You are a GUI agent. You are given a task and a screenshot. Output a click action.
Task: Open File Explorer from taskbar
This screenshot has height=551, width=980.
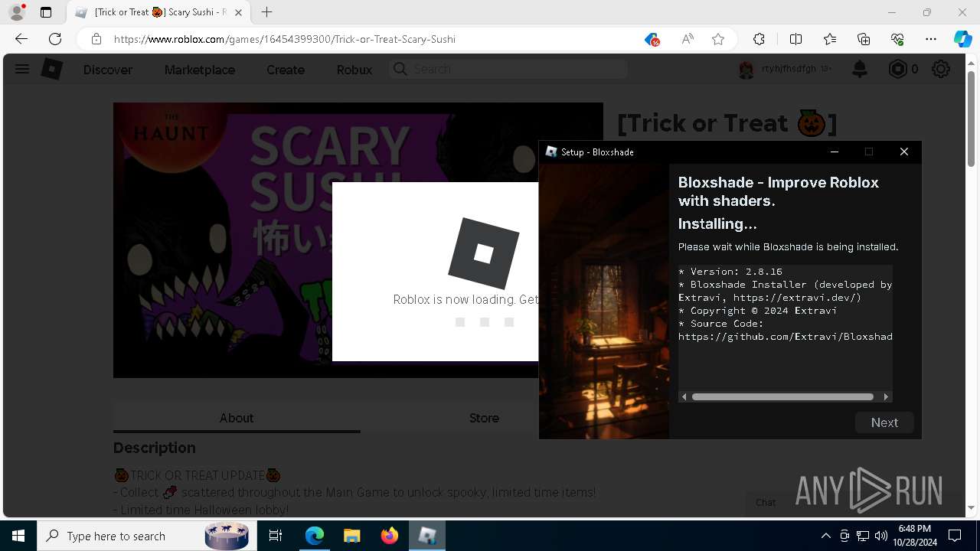[x=351, y=536]
